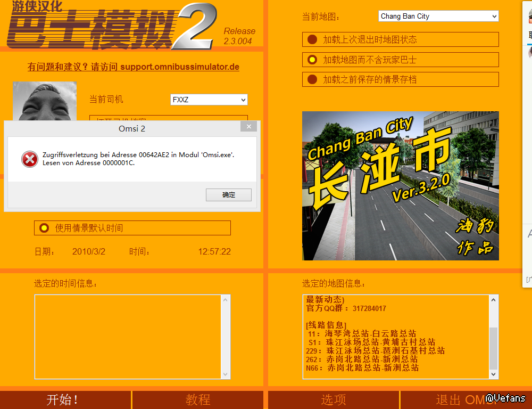
Task: Click the Release 2.3.004 version text
Action: tap(239, 36)
